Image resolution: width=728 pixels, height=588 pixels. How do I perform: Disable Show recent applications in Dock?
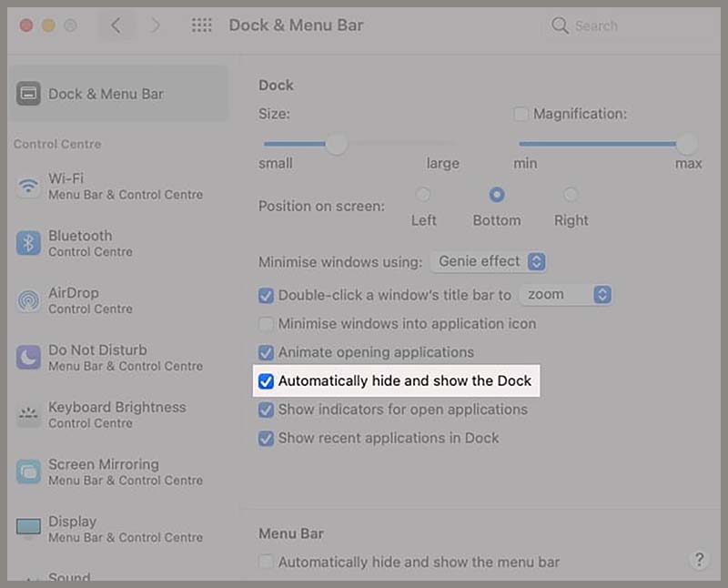pyautogui.click(x=267, y=438)
